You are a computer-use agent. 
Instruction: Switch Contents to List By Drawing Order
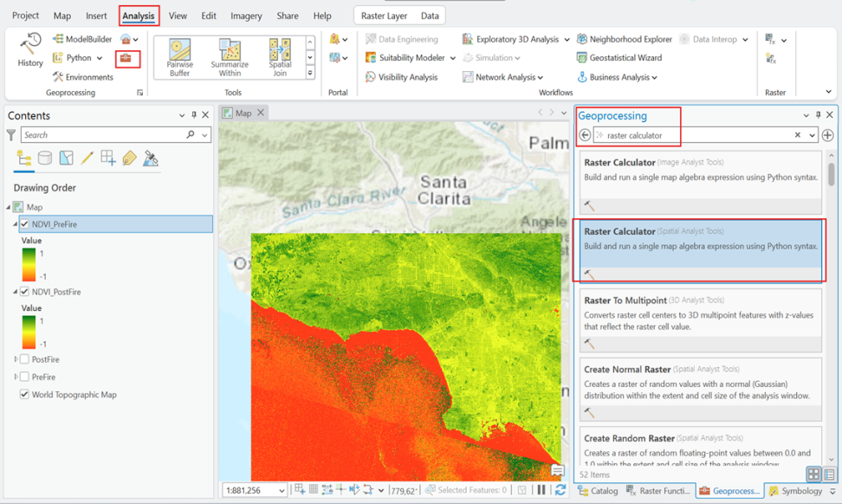[x=24, y=158]
